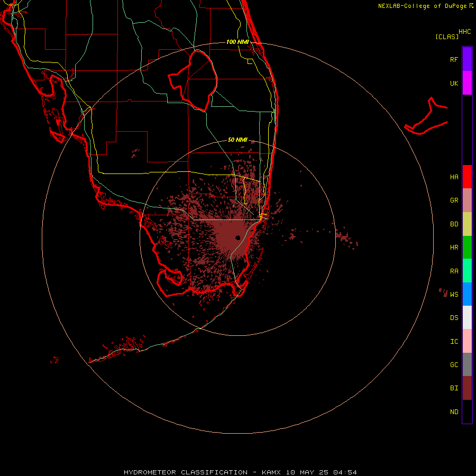
Task: Click the Hydrometeor Classification KAMX title caption
Action: point(240,472)
